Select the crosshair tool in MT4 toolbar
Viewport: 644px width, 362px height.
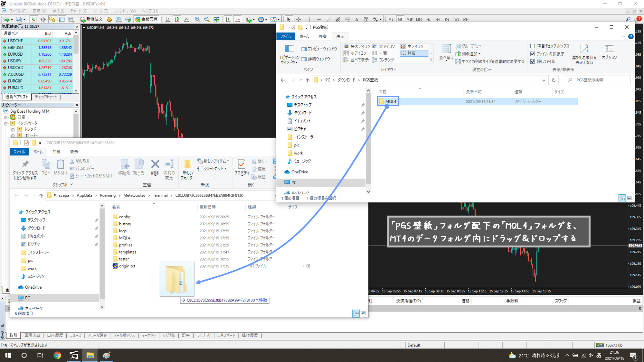tap(298, 20)
